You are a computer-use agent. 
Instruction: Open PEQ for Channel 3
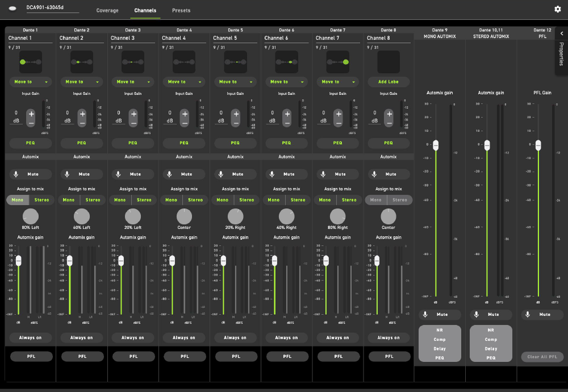point(133,143)
